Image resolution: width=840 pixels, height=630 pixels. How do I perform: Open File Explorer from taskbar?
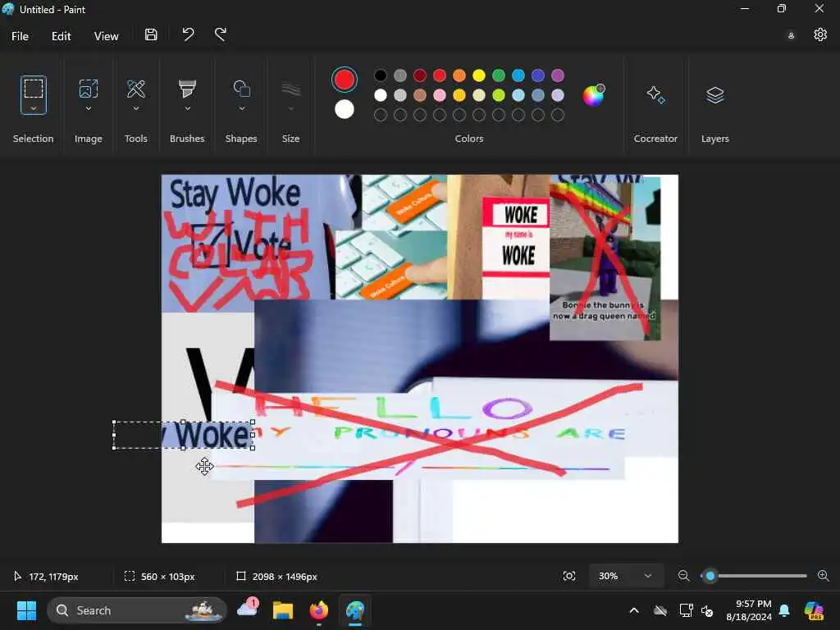(283, 610)
